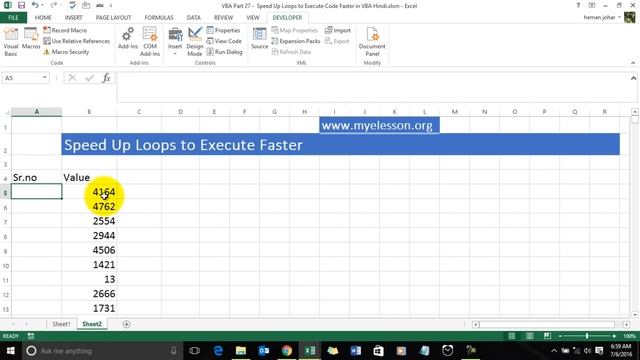This screenshot has height=360, width=640.
Task: Click the 100% zoom level
Action: 629,336
